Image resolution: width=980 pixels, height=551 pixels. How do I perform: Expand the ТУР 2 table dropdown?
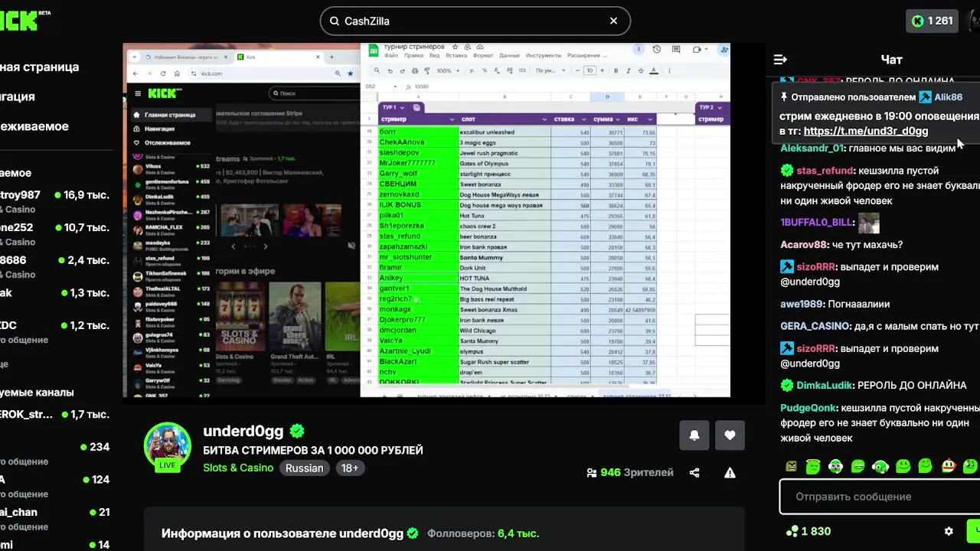coord(720,108)
